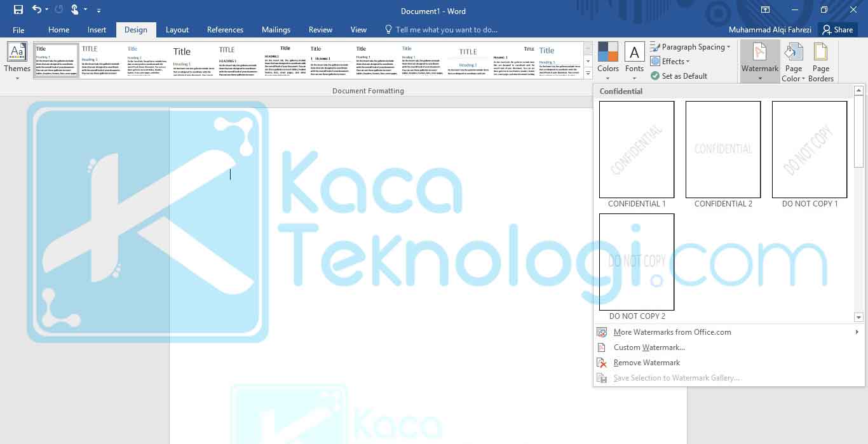Click the Custom Watermark icon
The height and width of the screenshot is (444, 868).
pos(602,347)
